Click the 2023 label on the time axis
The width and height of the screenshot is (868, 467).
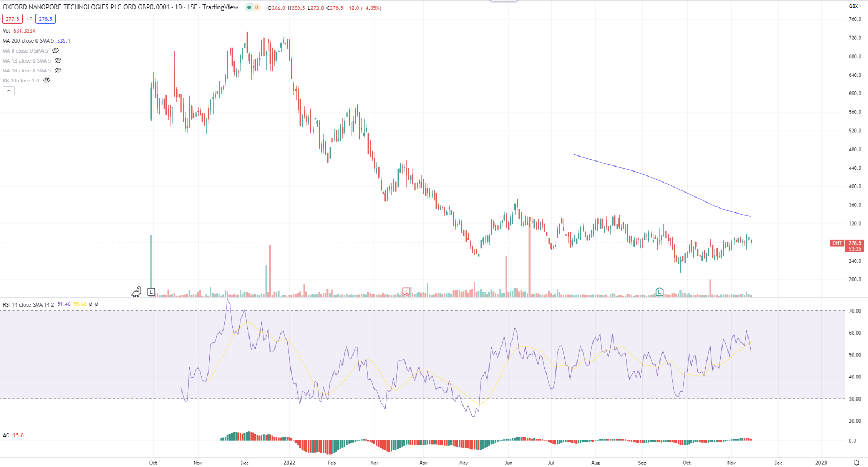[x=821, y=463]
